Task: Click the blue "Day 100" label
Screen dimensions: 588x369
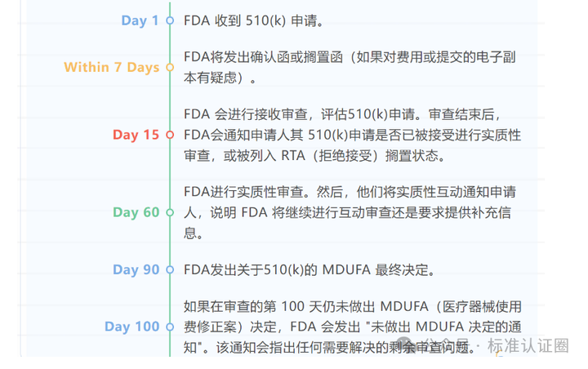Action: click(x=131, y=327)
